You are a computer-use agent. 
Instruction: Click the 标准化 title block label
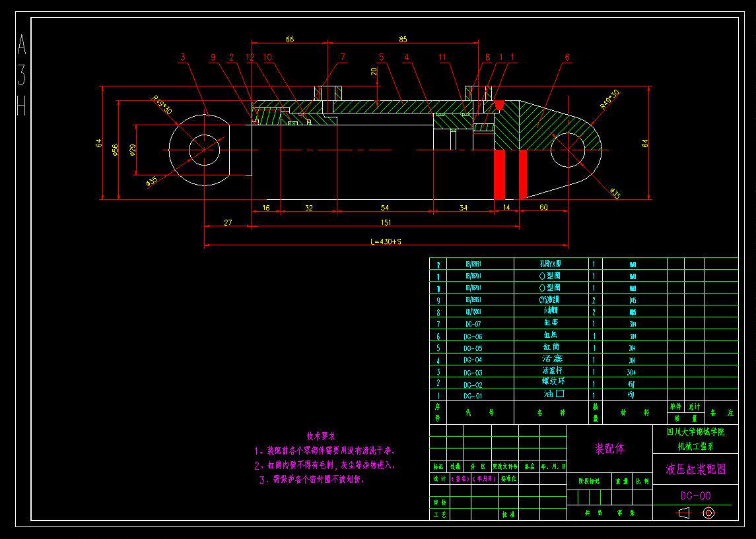point(508,479)
